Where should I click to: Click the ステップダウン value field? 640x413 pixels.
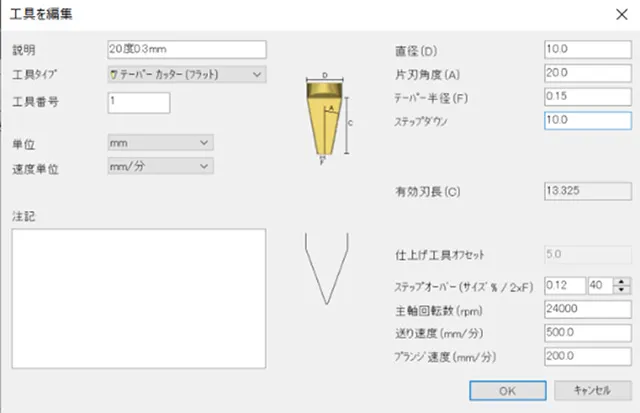tap(587, 120)
